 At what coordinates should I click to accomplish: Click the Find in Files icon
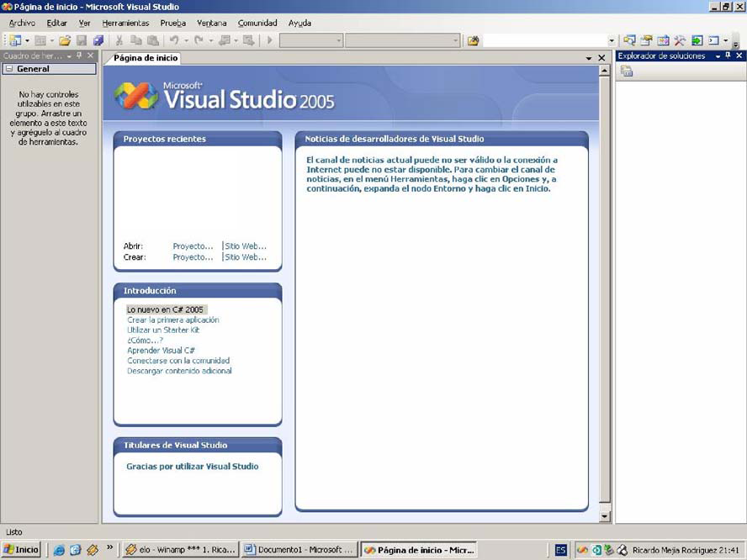(x=473, y=41)
